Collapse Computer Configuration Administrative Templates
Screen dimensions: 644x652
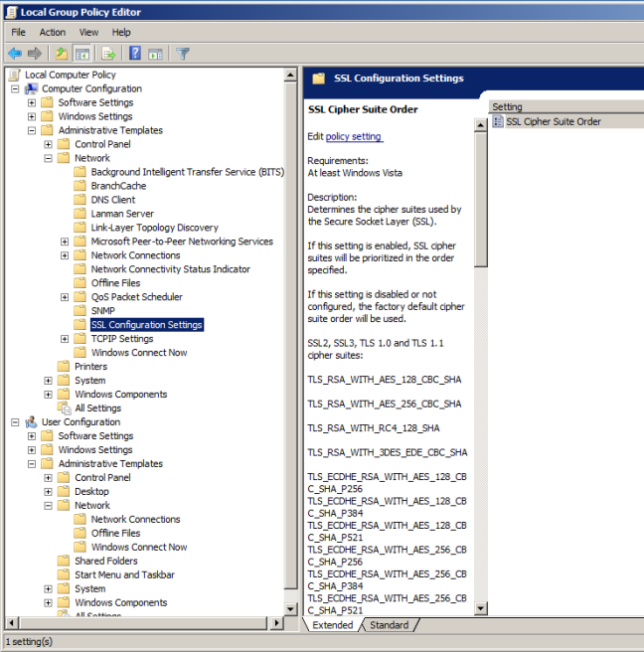tap(32, 130)
